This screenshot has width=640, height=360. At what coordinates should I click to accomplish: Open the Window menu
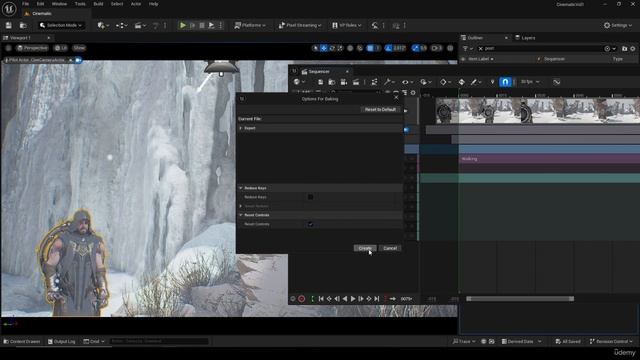pyautogui.click(x=59, y=4)
